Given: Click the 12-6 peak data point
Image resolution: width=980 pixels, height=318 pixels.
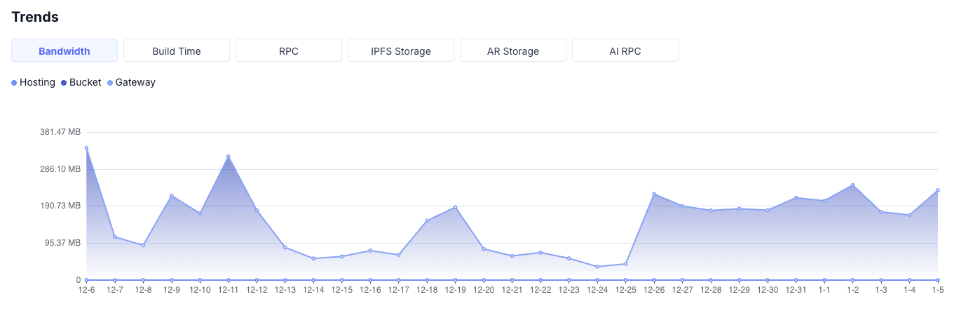Looking at the screenshot, I should (86, 148).
